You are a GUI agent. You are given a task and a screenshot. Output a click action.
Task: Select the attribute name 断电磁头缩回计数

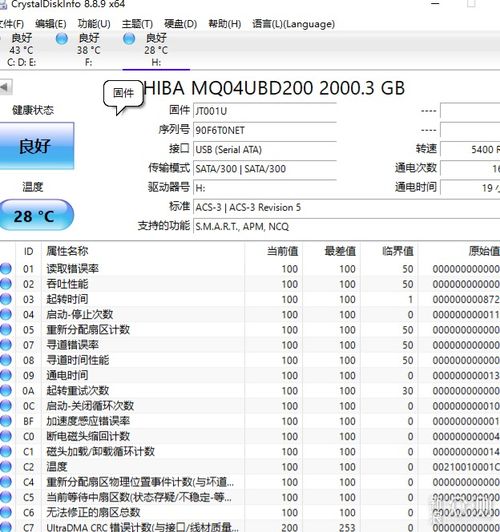coord(88,436)
